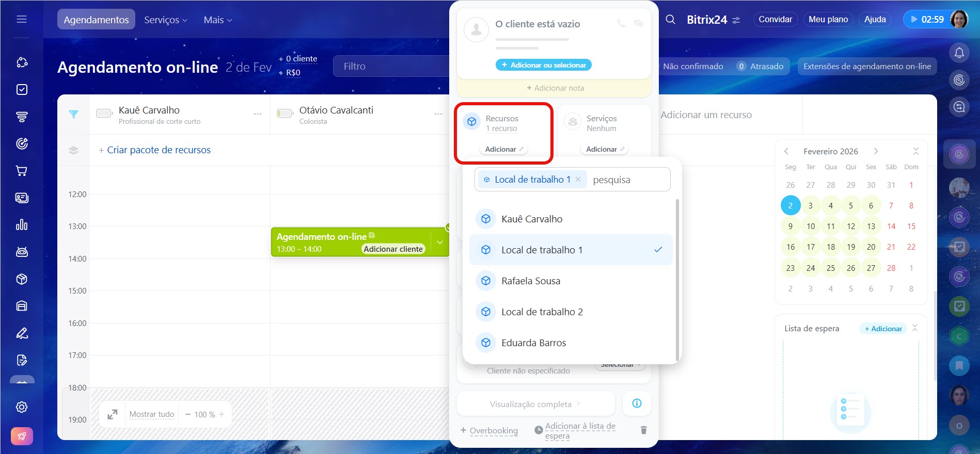
Task: Expand the green booking chevron
Action: pyautogui.click(x=439, y=242)
